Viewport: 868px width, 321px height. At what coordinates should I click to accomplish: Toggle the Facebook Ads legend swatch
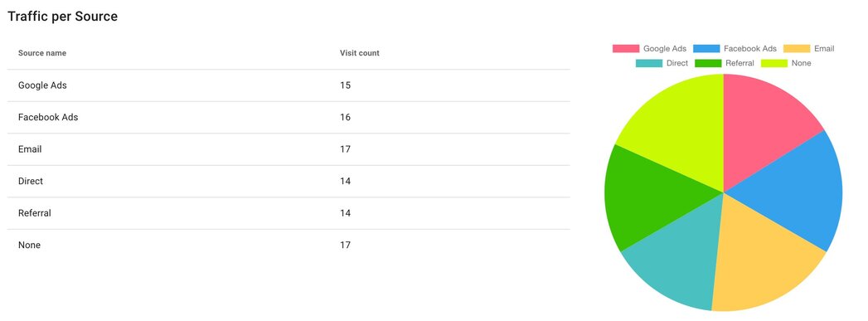pyautogui.click(x=706, y=49)
